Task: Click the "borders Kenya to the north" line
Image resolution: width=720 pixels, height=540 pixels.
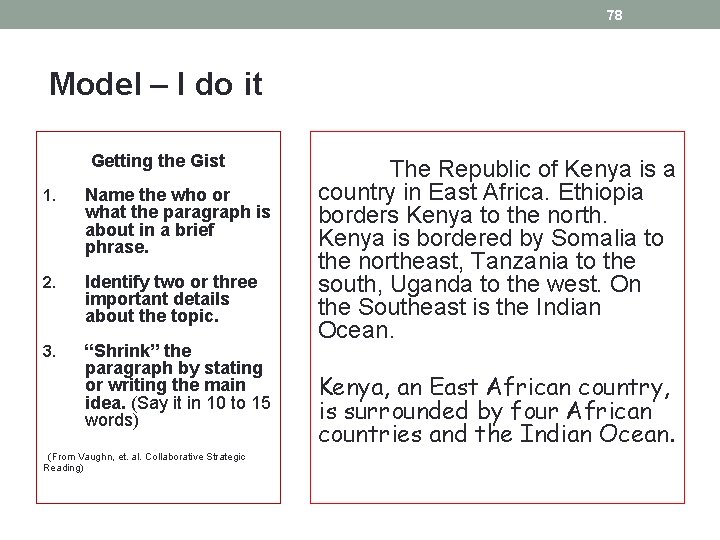Action: 463,215
